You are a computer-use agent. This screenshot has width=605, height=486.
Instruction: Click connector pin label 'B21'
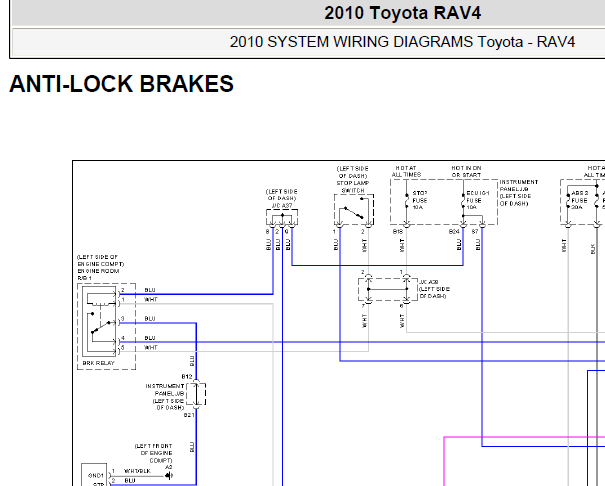189,415
